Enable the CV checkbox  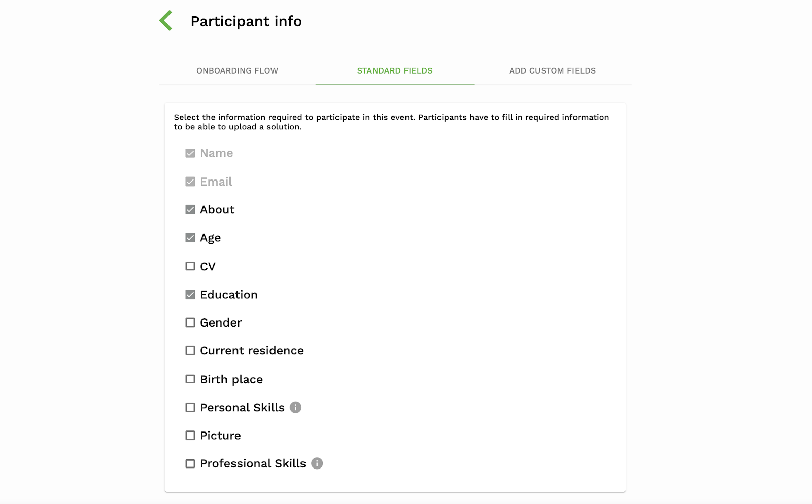[190, 266]
